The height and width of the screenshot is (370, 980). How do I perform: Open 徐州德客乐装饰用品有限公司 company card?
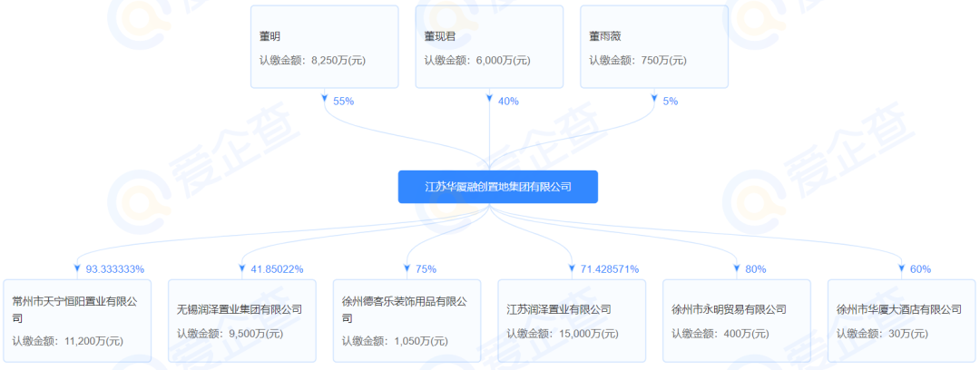[x=407, y=321]
